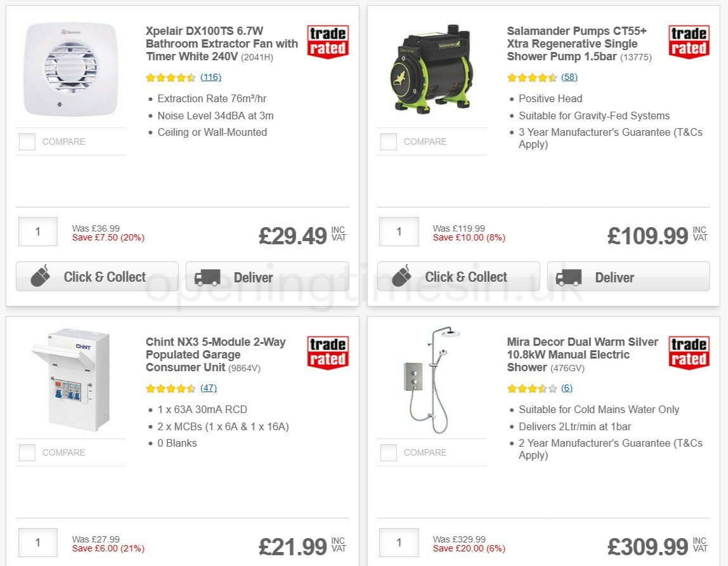Click the Click & Collect button for the Xpelair fan

[96, 277]
